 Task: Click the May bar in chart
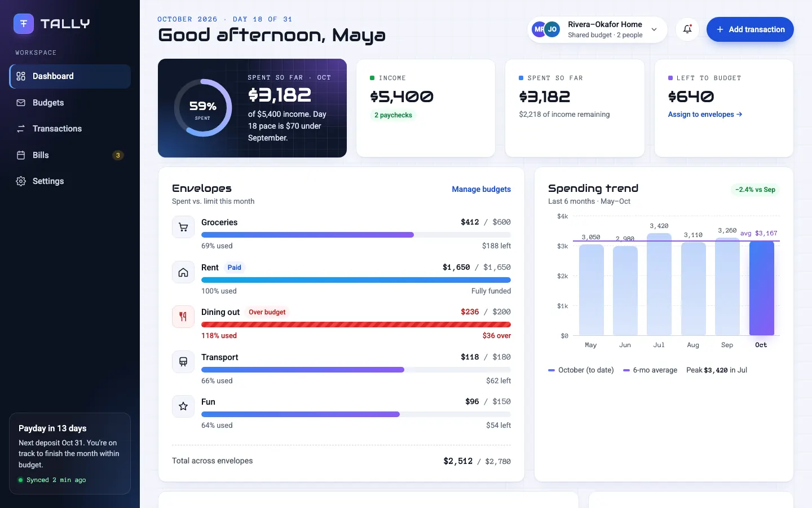pos(591,290)
